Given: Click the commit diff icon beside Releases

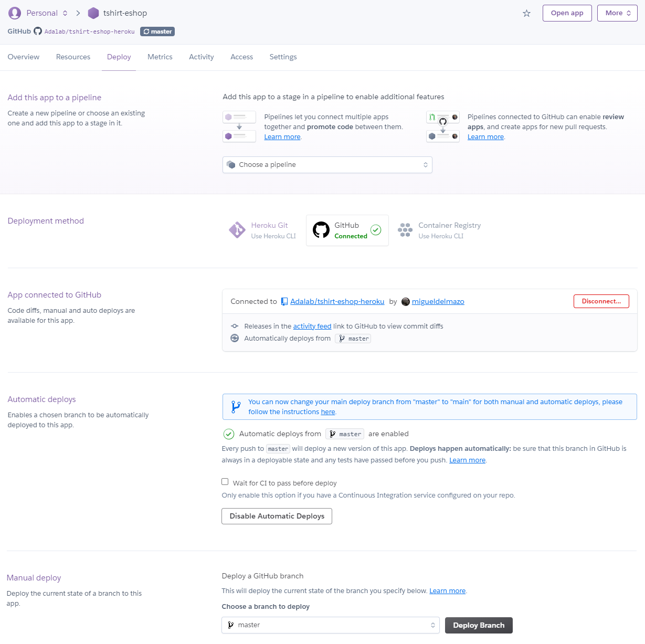Looking at the screenshot, I should click(235, 326).
